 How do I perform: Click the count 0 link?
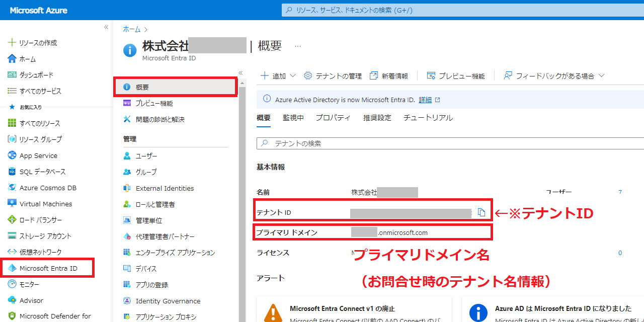(x=620, y=253)
